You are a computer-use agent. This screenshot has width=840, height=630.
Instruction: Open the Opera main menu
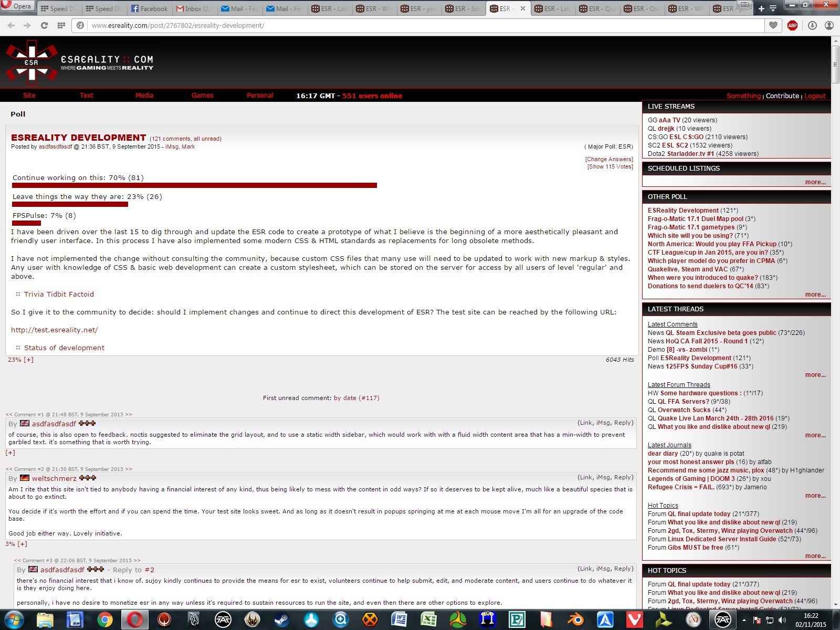point(17,6)
